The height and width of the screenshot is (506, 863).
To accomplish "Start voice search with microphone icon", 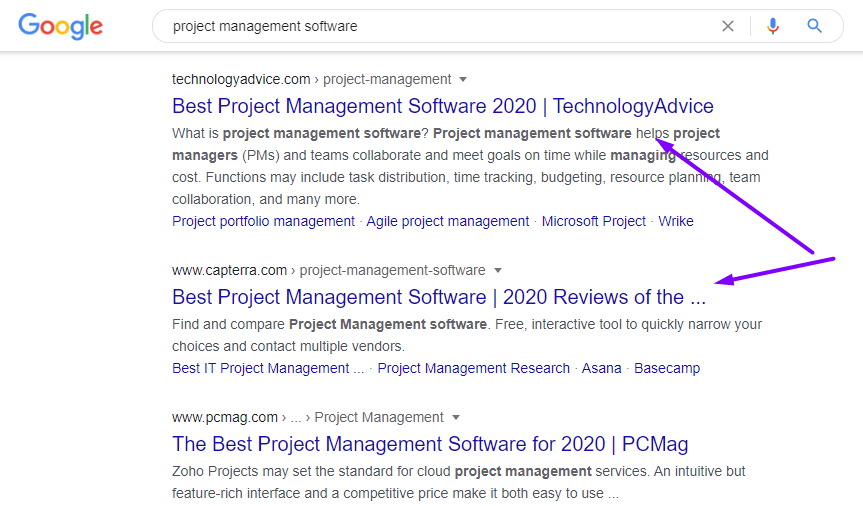I will pos(773,26).
